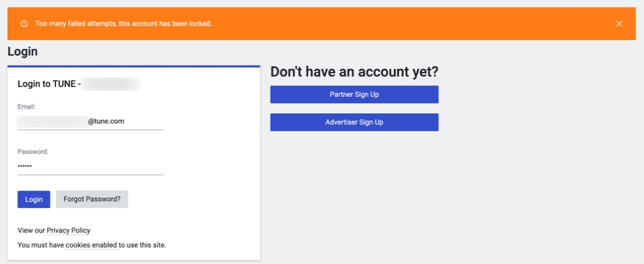
Task: Click the blurred network name beside TUNE
Action: click(x=110, y=84)
